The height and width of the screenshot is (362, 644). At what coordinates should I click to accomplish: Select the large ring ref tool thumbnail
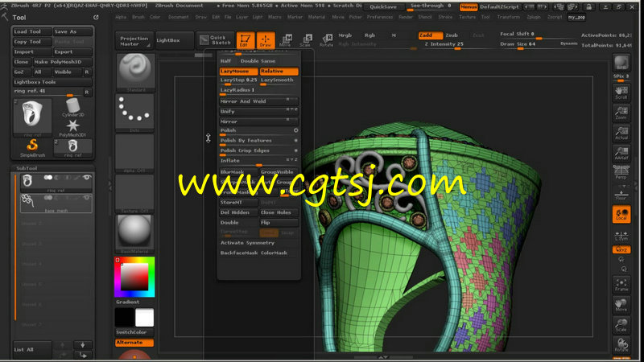pyautogui.click(x=32, y=116)
